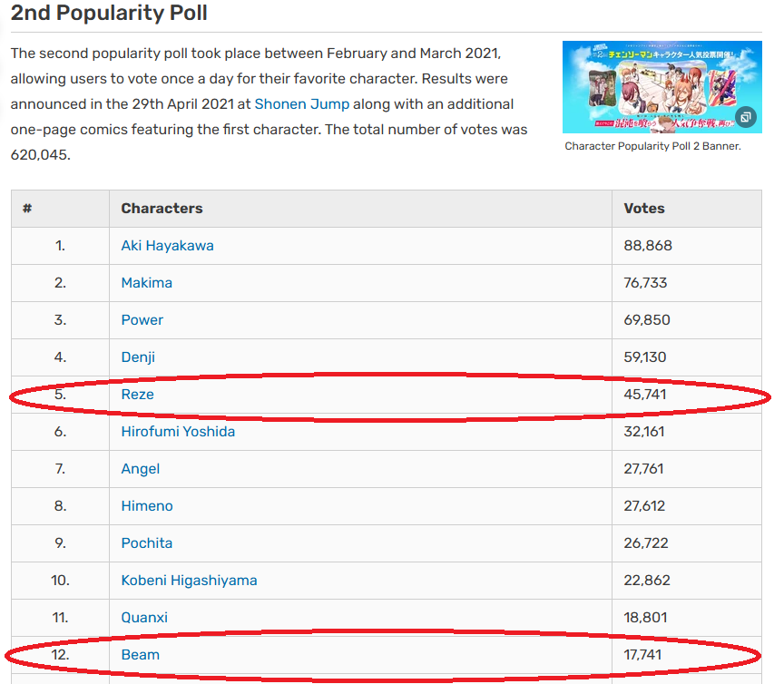Go to the Power character page
This screenshot has width=784, height=684.
pyautogui.click(x=142, y=320)
